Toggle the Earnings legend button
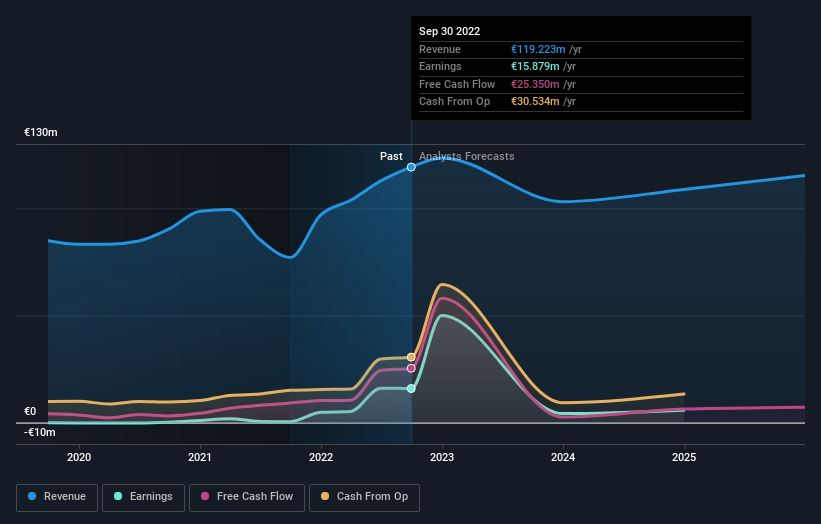Image resolution: width=821 pixels, height=524 pixels. coord(143,497)
